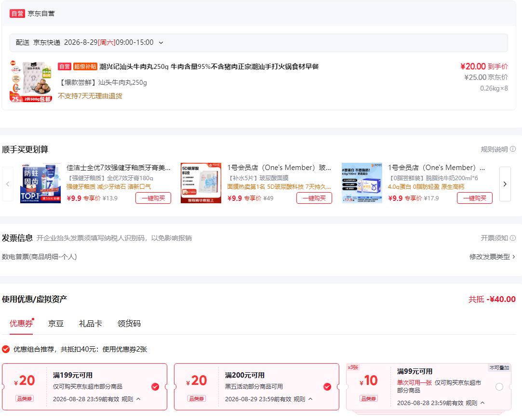The image size is (522, 420).
Task: Switch to the 领货码 tab
Action: tap(129, 324)
